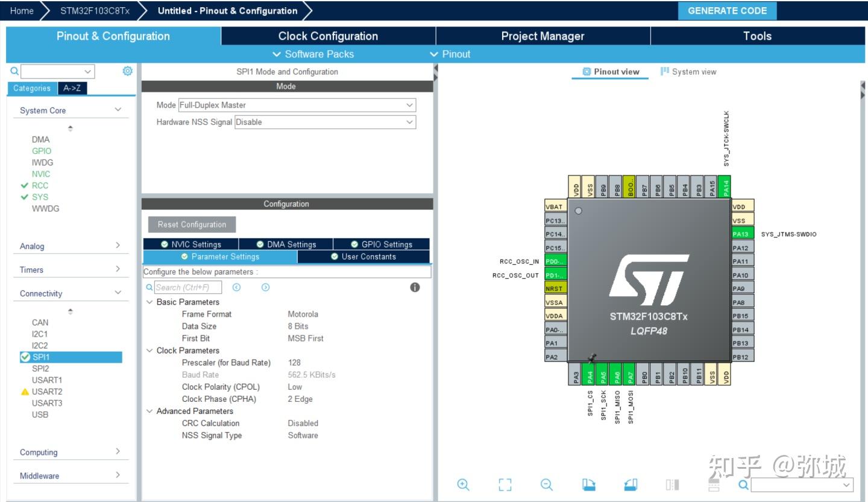Switch to Project Manager tab
This screenshot has width=868, height=502.
[x=542, y=36]
